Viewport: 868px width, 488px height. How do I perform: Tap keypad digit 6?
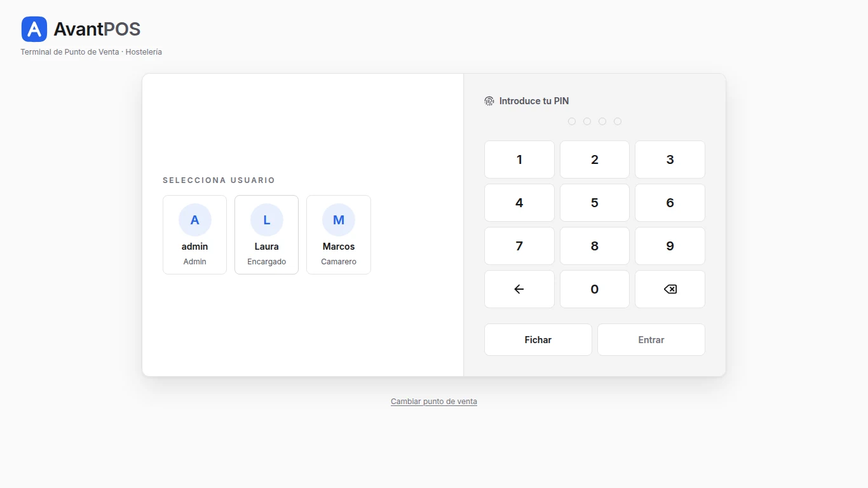tap(670, 203)
